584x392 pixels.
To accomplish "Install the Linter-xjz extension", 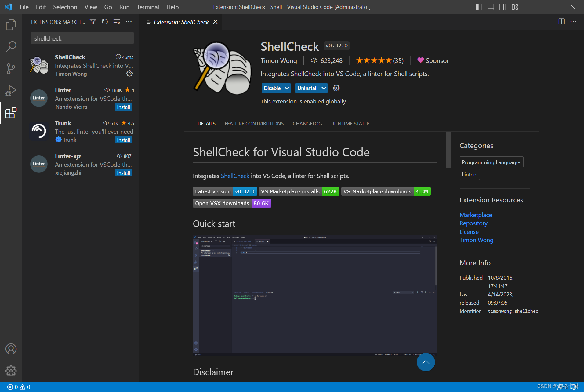I will [123, 173].
